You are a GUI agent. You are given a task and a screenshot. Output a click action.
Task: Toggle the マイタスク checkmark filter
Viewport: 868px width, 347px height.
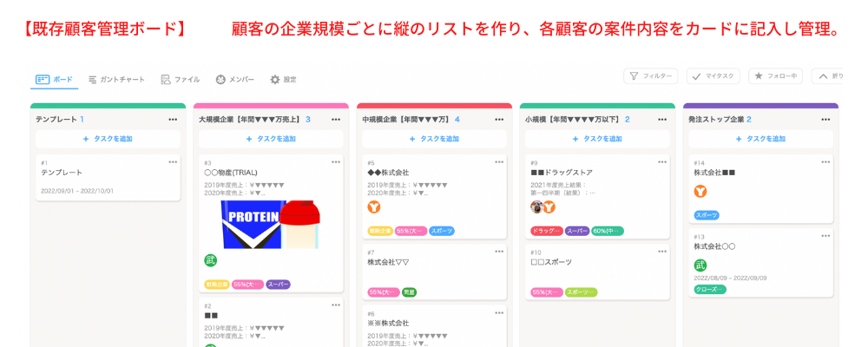[x=713, y=76]
